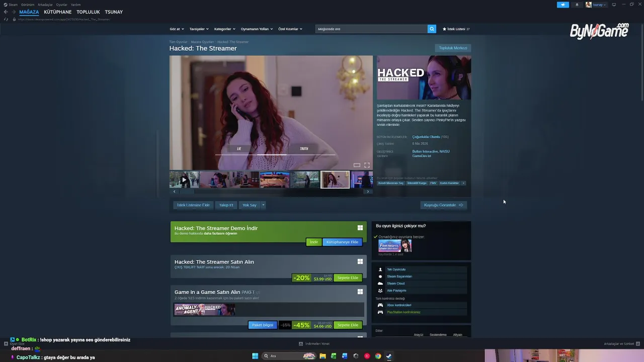Expand the Yok Say dropdown arrow
The image size is (644, 362).
[x=263, y=205]
